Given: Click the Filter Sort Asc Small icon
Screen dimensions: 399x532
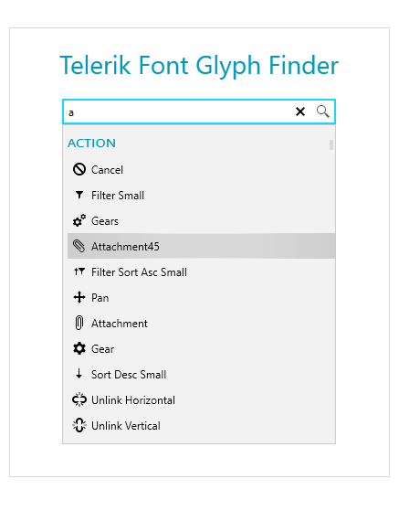Looking at the screenshot, I should [79, 271].
